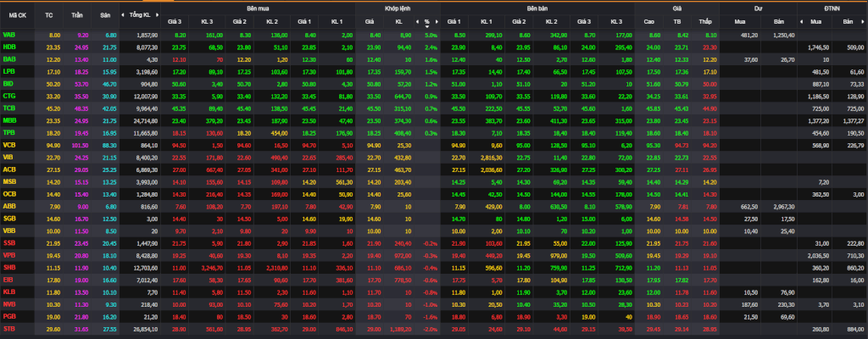Click VAB percent change 5.0%
This screenshot has height=339, width=868.
point(431,35)
